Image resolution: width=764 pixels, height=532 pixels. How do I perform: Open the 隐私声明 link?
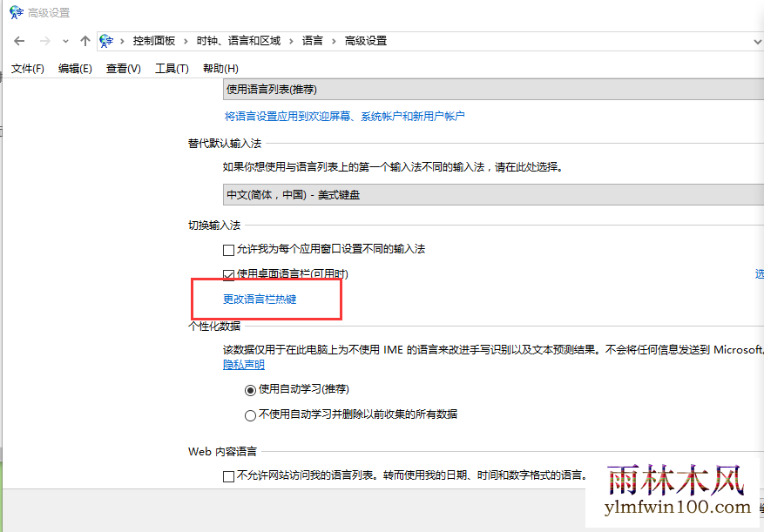click(244, 365)
